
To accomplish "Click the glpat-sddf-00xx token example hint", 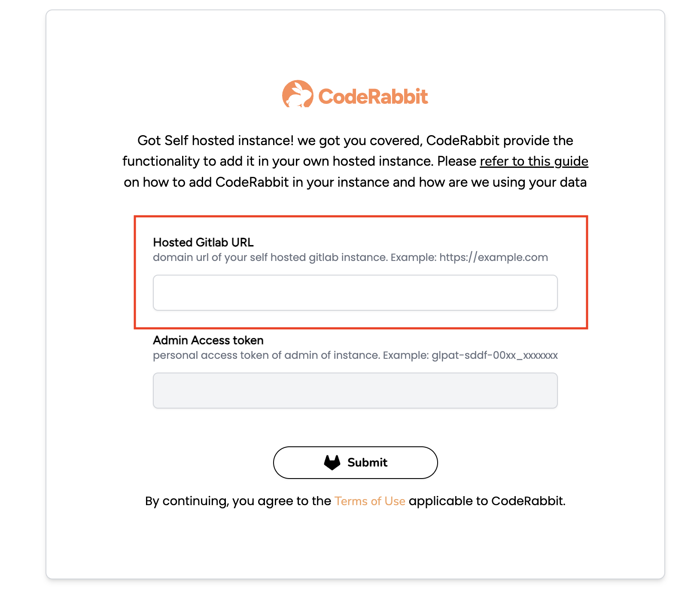I will (494, 355).
